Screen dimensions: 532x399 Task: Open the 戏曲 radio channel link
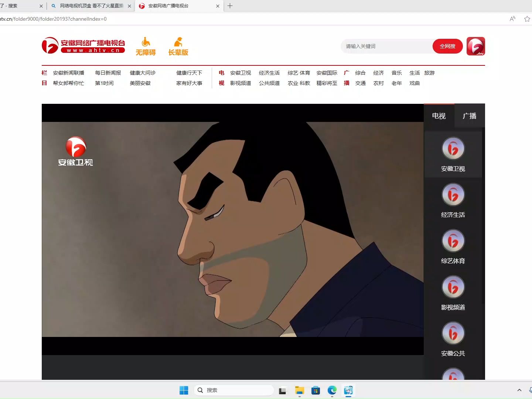tap(415, 83)
